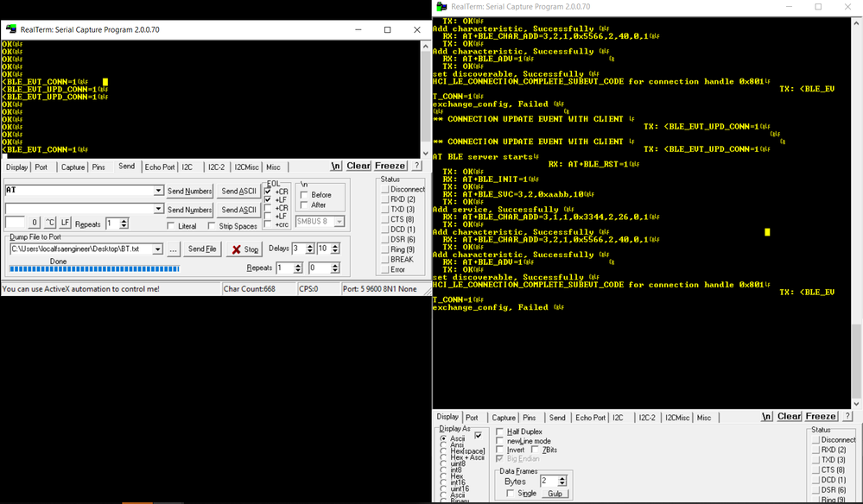The width and height of the screenshot is (863, 504).
Task: Enable the +crc checkbox in EOL group
Action: [x=268, y=224]
